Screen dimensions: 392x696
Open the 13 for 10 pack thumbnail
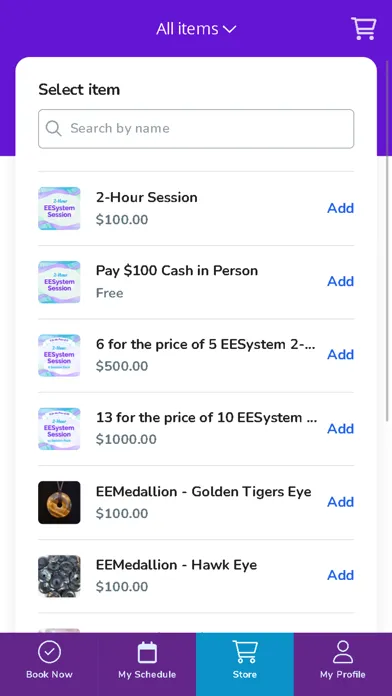pos(59,429)
